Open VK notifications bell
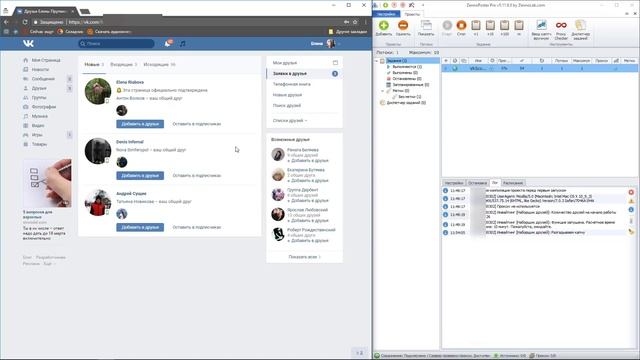The height and width of the screenshot is (360, 640). point(168,43)
